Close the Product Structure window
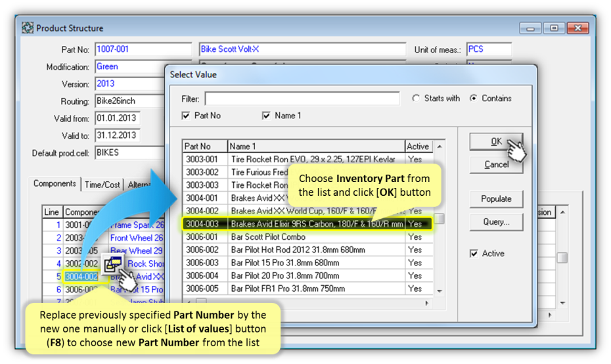The height and width of the screenshot is (364, 611). click(578, 28)
